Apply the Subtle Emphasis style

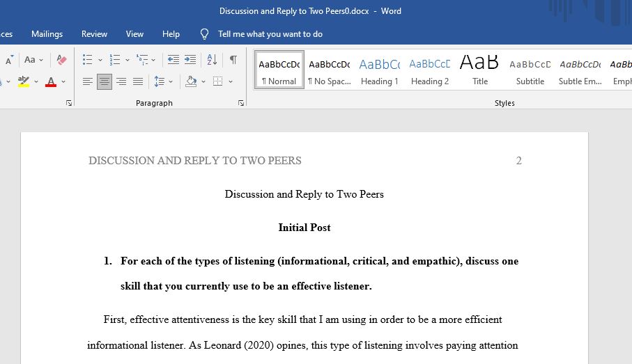(580, 70)
